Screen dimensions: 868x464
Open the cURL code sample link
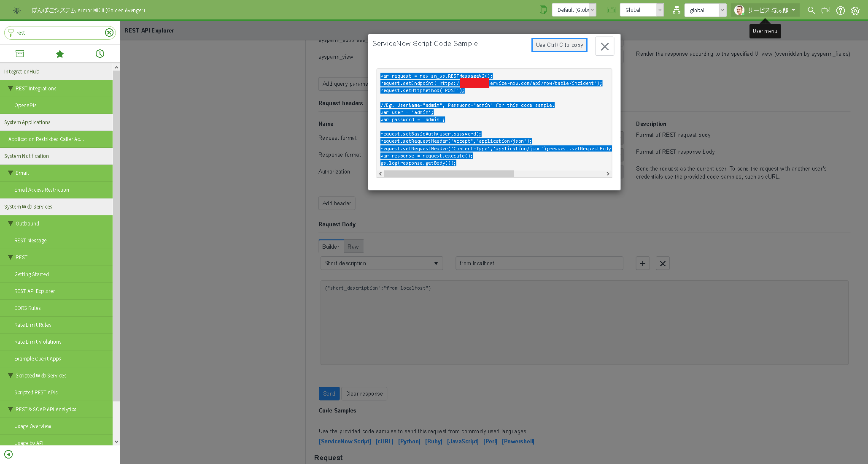(384, 441)
